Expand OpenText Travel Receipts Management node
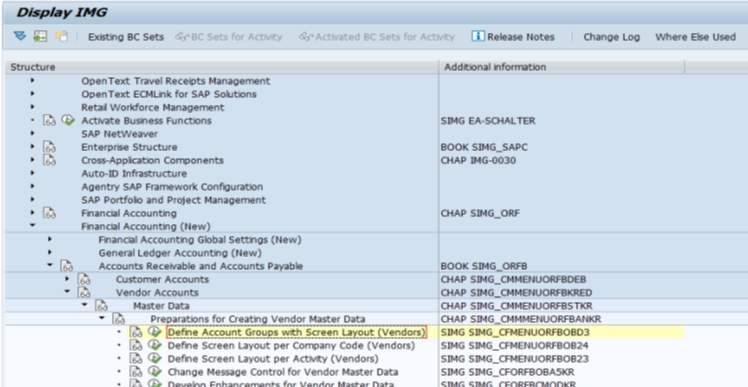Image resolution: width=748 pixels, height=387 pixels. [x=32, y=81]
